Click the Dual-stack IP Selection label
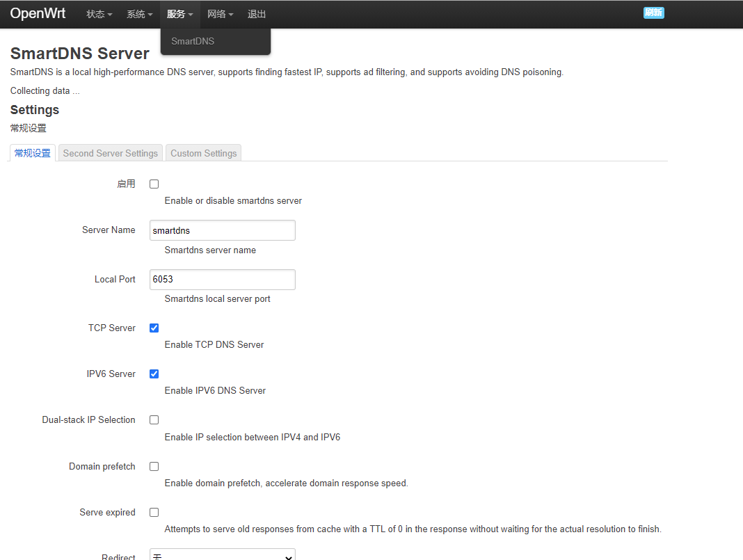This screenshot has width=743, height=560. (88, 419)
